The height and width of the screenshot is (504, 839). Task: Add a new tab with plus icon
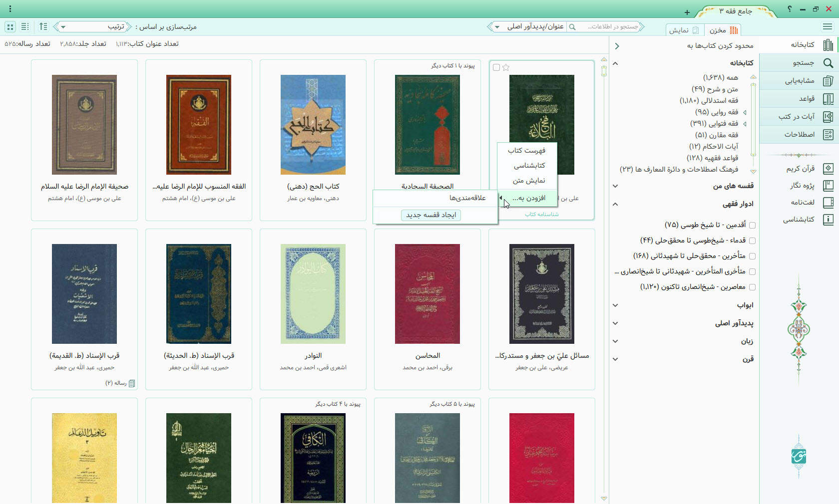pos(687,12)
